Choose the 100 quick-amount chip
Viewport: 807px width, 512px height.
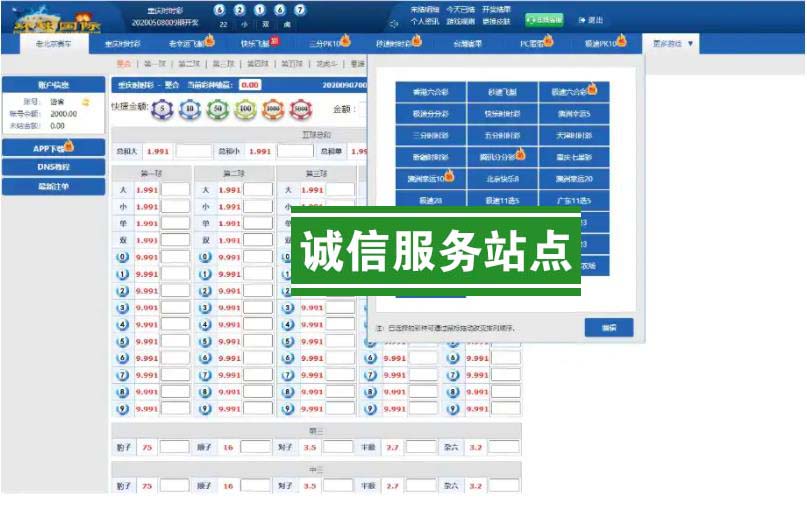pyautogui.click(x=243, y=109)
